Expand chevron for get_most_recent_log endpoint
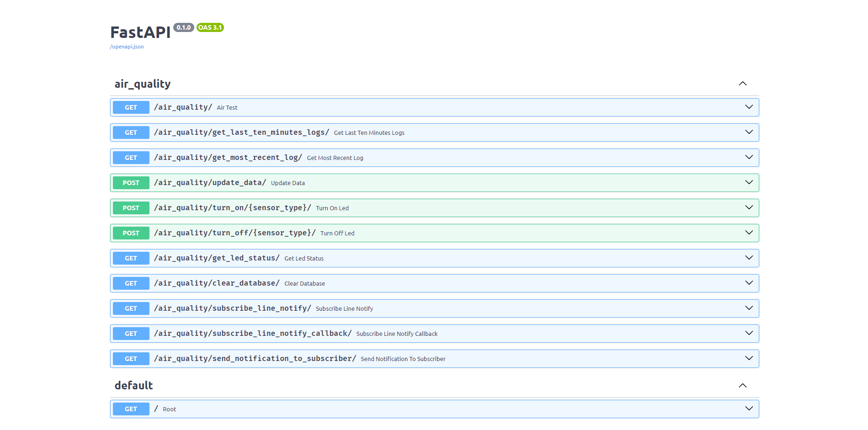 (x=749, y=157)
